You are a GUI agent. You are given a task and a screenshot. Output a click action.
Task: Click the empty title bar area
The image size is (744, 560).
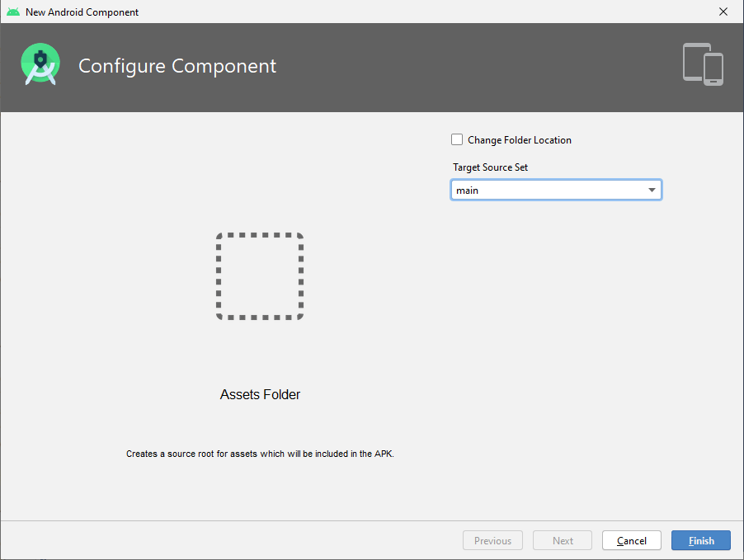point(412,12)
